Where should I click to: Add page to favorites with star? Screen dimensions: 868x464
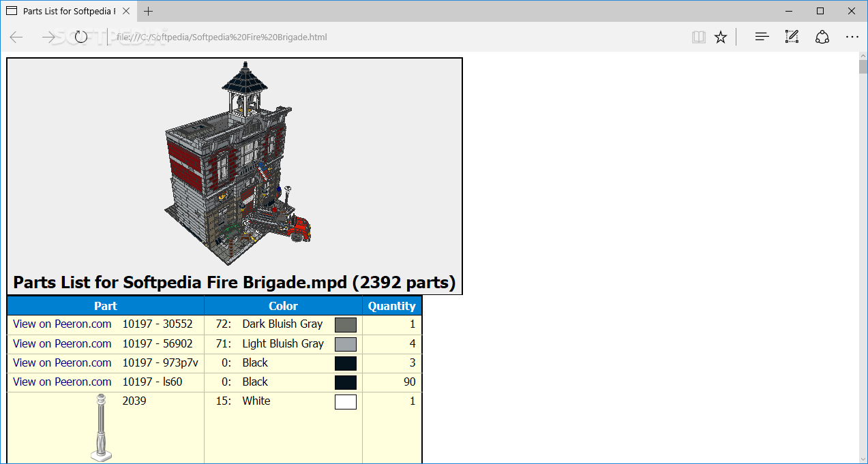[x=721, y=37]
